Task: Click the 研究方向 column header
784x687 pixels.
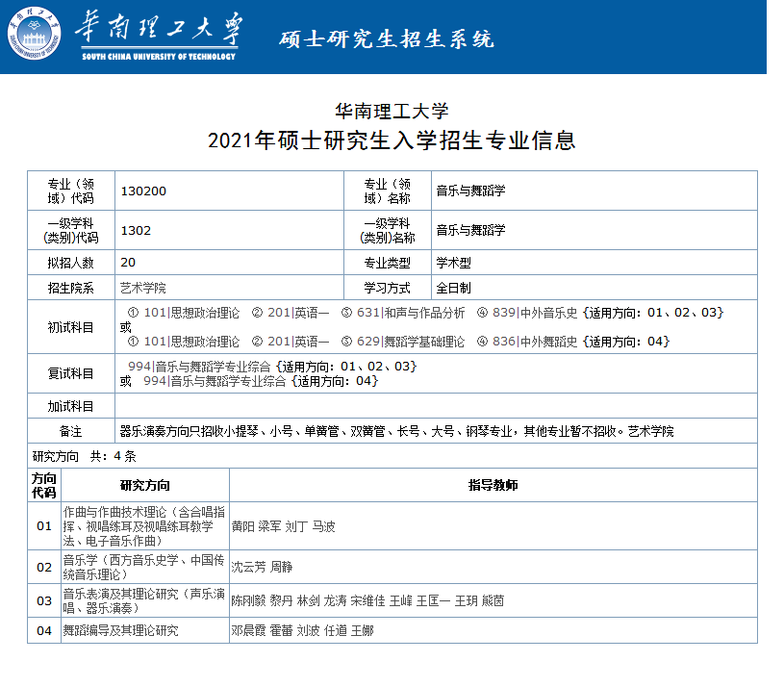Action: tap(145, 486)
